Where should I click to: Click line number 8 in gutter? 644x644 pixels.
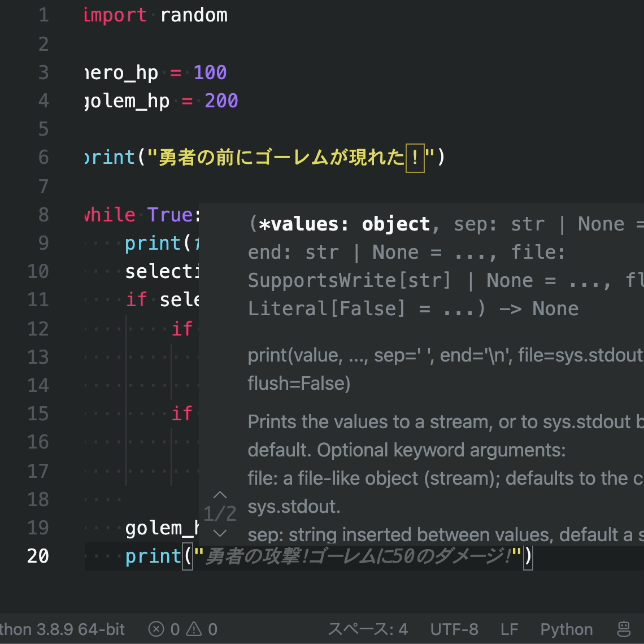(x=43, y=215)
